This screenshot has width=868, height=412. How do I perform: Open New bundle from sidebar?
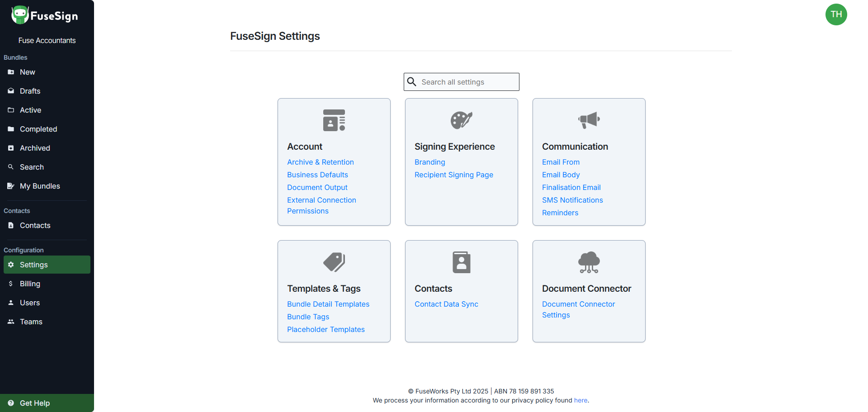27,72
